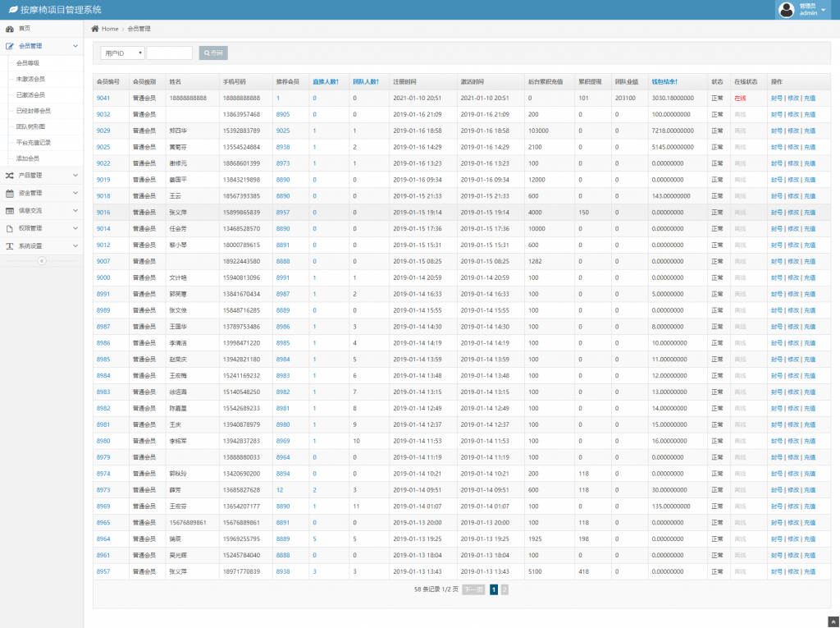Collapse the sidebar with double-arrow toggle
Image resolution: width=840 pixels, height=628 pixels.
coord(42,260)
